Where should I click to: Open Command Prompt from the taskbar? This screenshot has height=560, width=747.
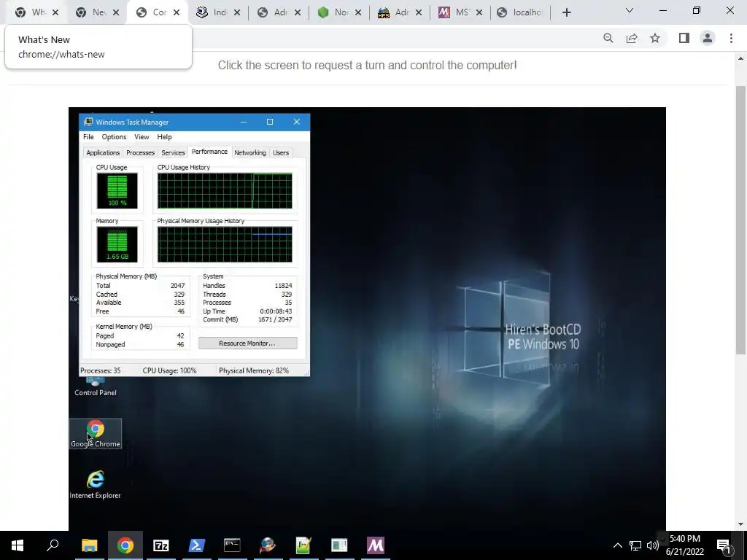tap(232, 545)
